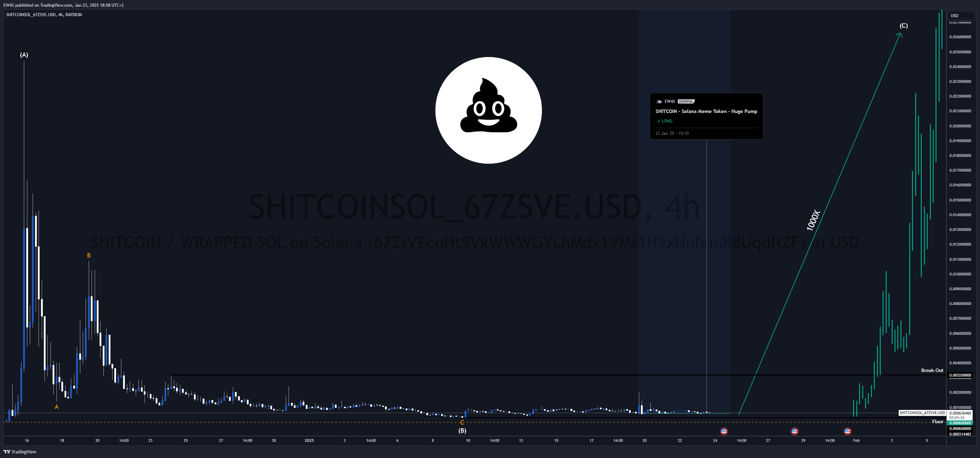
Task: Click the '10' date on time axis
Action: pos(468,440)
